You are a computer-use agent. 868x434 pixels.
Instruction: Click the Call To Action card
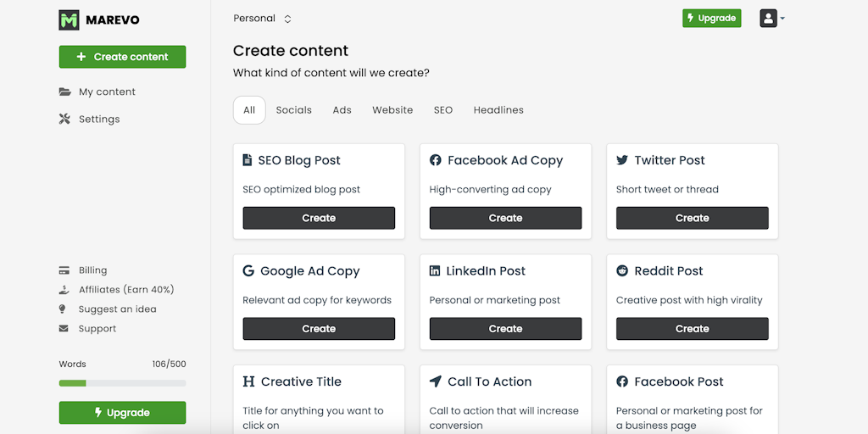[505, 398]
